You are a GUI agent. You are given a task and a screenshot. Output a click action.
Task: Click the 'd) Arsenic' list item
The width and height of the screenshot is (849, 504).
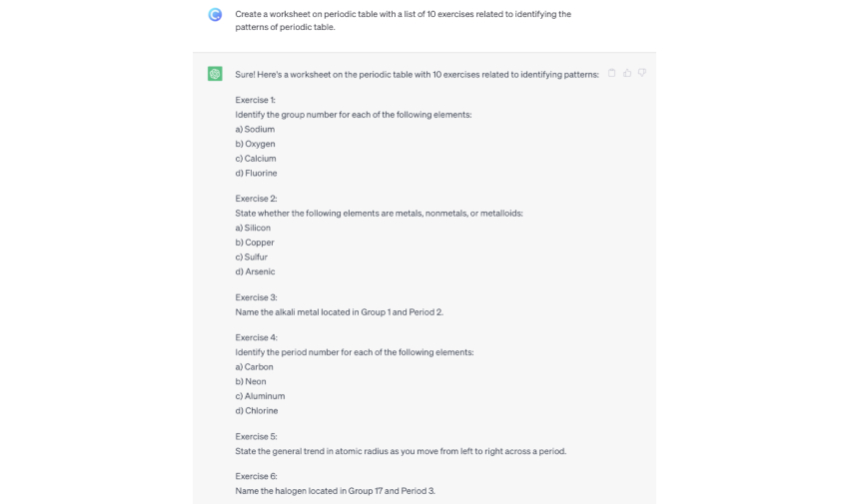click(255, 271)
